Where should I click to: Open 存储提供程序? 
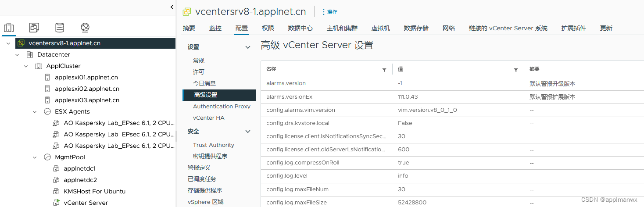tap(205, 190)
